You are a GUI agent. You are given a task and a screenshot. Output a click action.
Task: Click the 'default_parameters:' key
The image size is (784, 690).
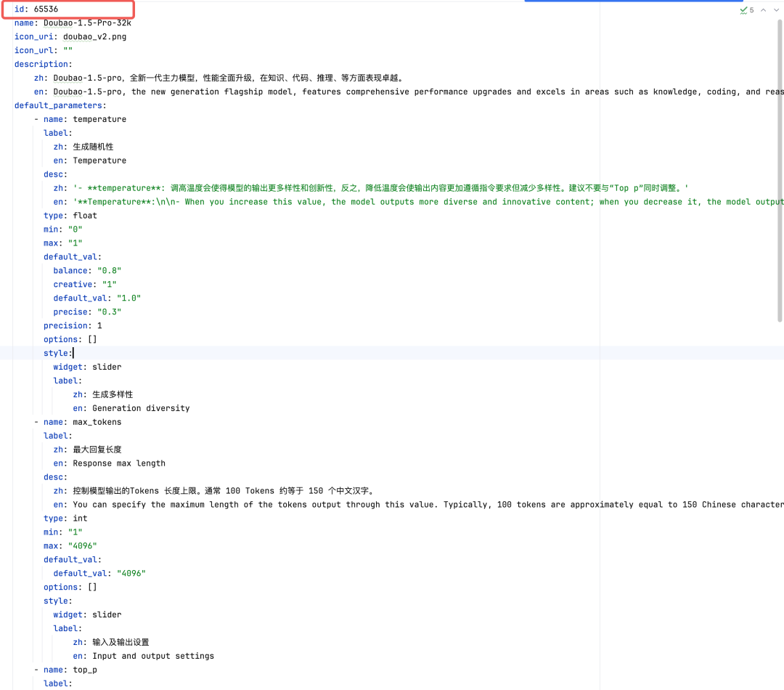coord(60,105)
